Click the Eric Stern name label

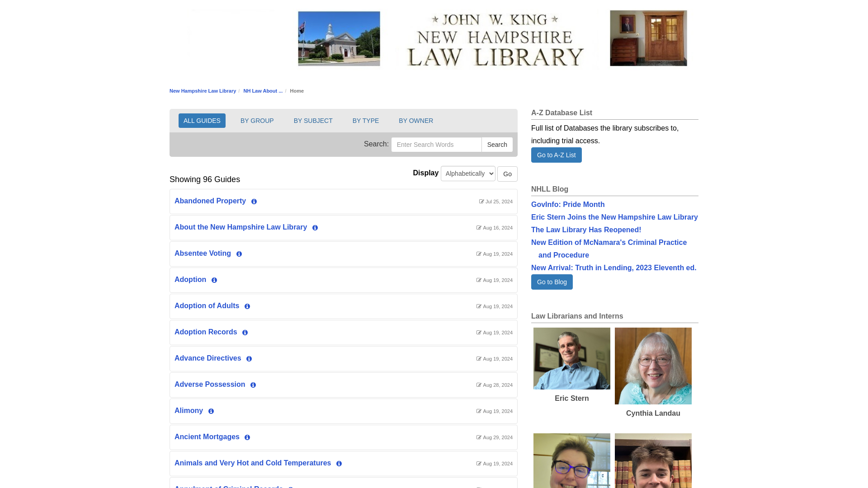pyautogui.click(x=572, y=399)
